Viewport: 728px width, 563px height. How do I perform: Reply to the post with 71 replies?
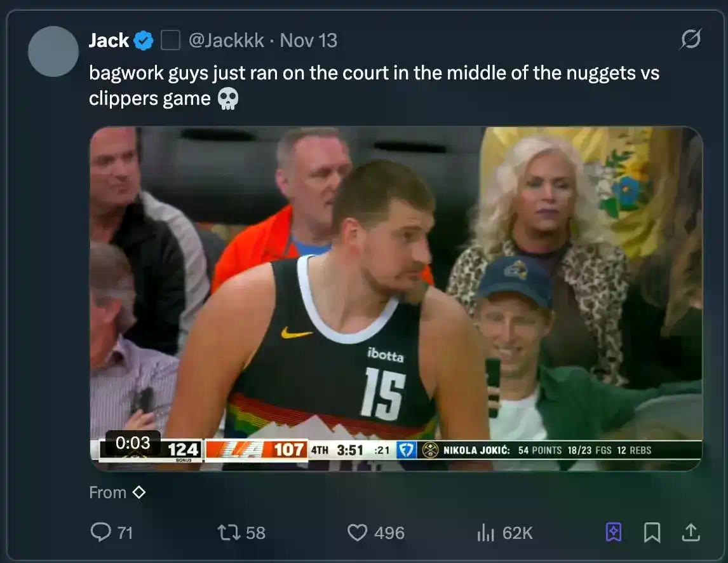coord(100,532)
